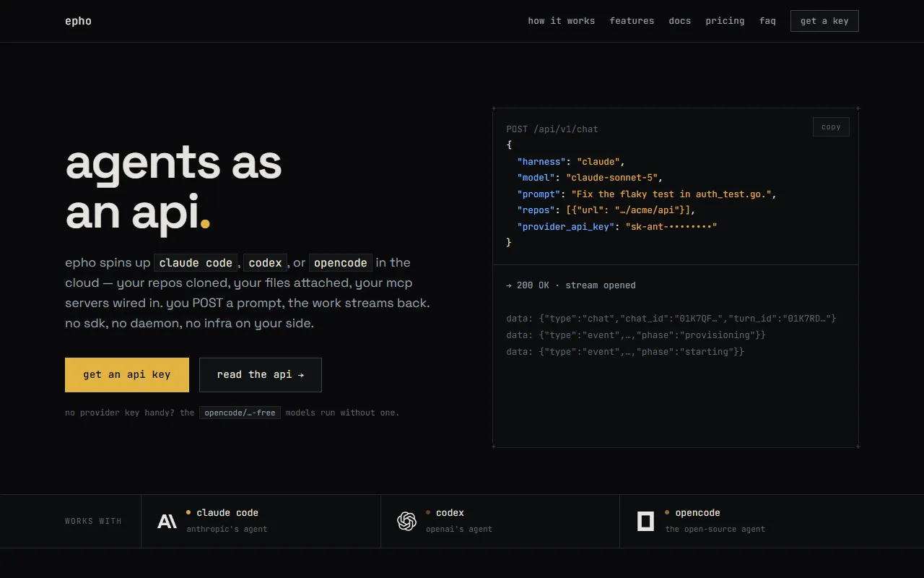Click the starting phase data line

click(x=625, y=352)
